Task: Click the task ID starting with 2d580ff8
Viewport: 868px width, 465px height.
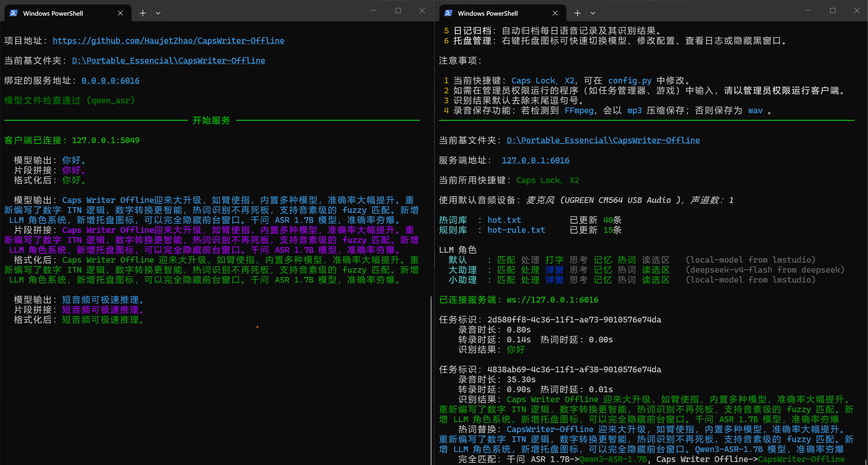Action: pos(574,320)
